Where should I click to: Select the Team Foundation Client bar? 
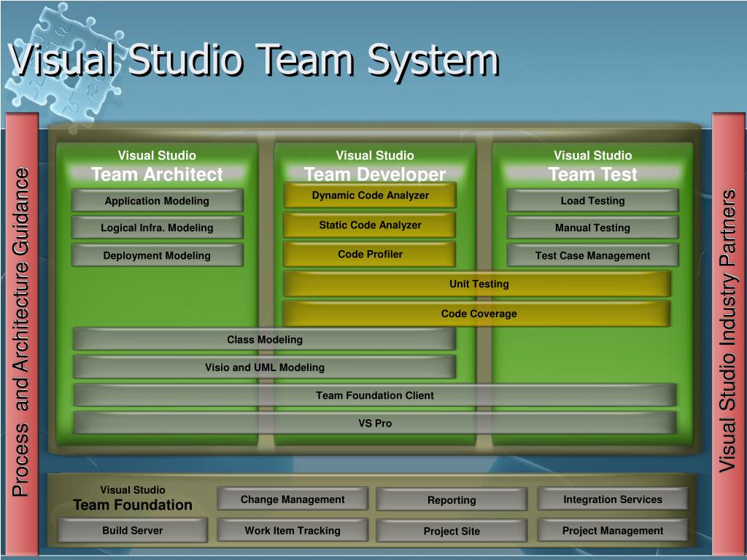click(375, 395)
